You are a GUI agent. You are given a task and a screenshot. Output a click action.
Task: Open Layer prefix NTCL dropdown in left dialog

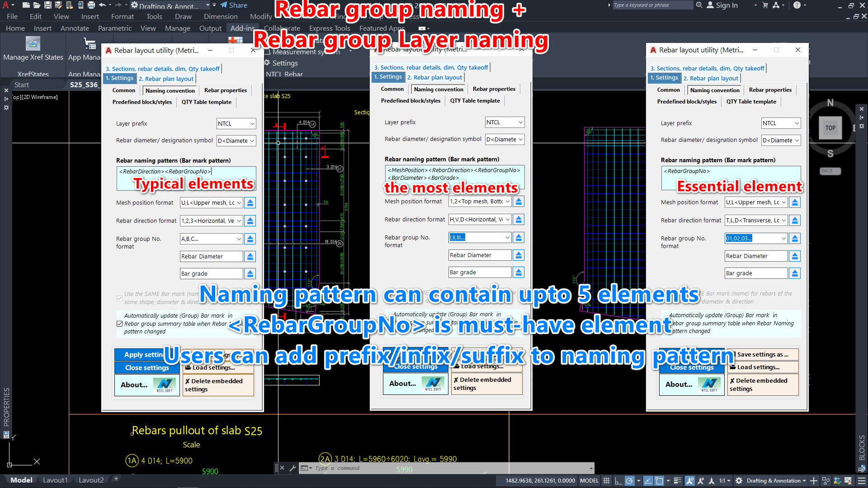pos(252,124)
